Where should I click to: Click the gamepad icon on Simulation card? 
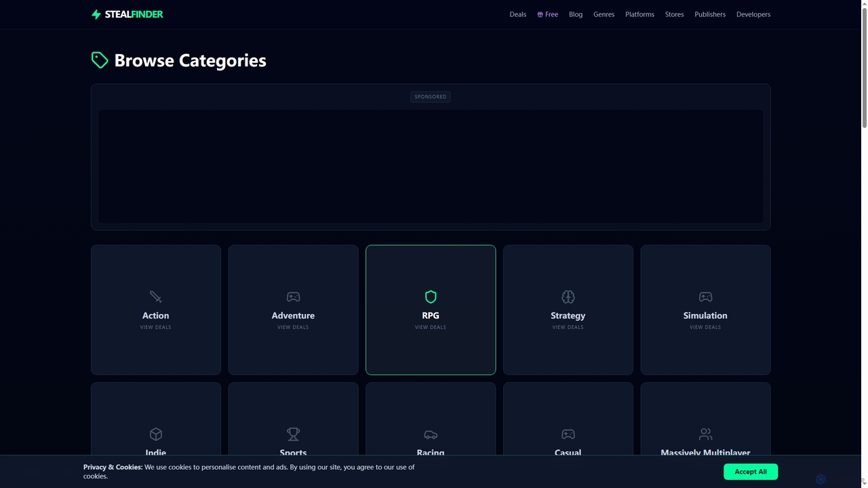pos(705,297)
